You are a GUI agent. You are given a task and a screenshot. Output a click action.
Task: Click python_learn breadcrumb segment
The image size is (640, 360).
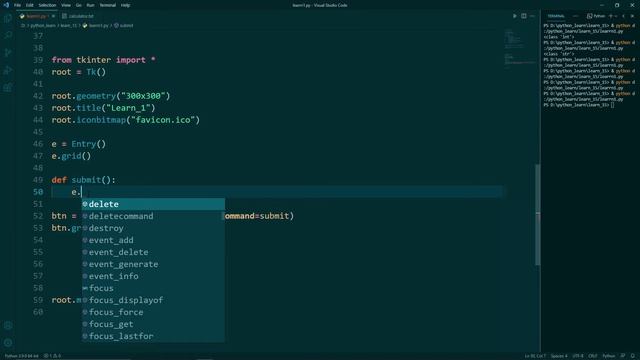click(43, 25)
